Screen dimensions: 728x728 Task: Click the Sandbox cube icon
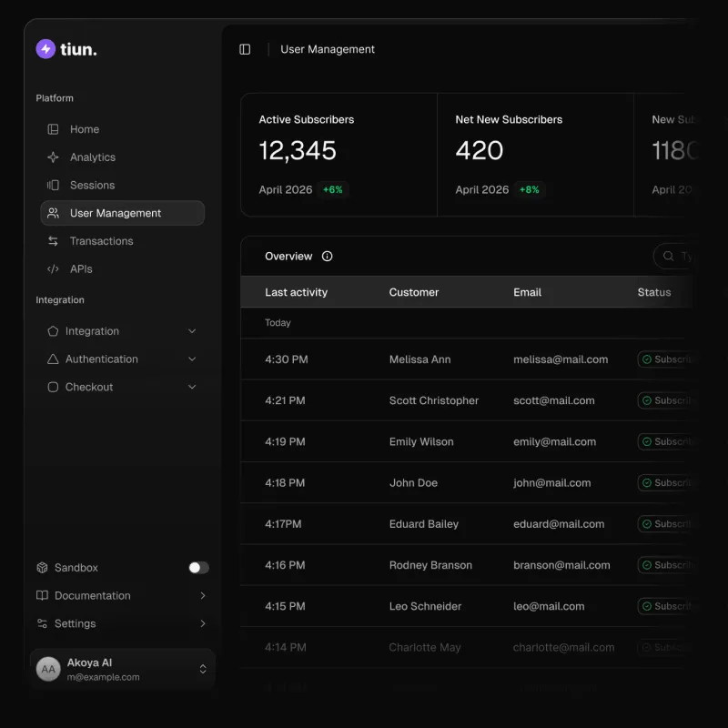(42, 567)
